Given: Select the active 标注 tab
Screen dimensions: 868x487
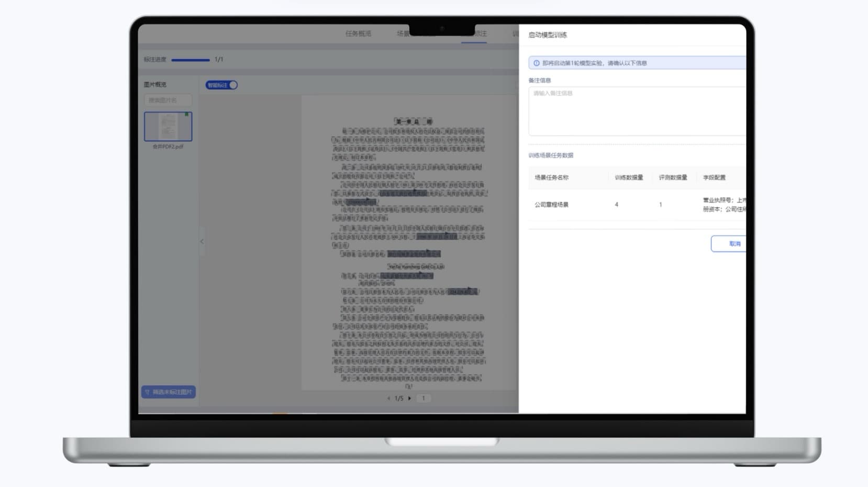Looking at the screenshot, I should [x=480, y=34].
